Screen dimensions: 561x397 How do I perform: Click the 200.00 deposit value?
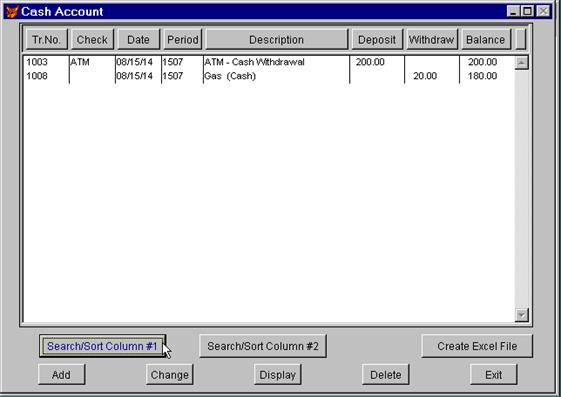(x=370, y=62)
